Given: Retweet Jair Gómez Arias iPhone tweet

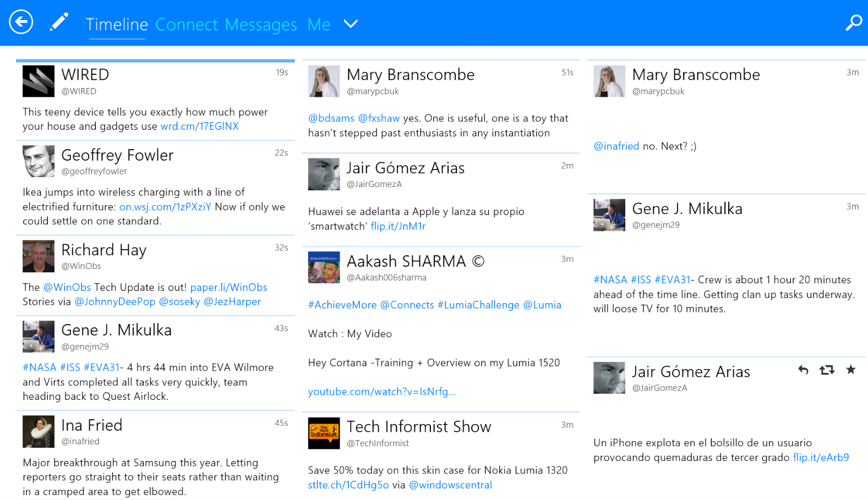Looking at the screenshot, I should click(x=827, y=370).
